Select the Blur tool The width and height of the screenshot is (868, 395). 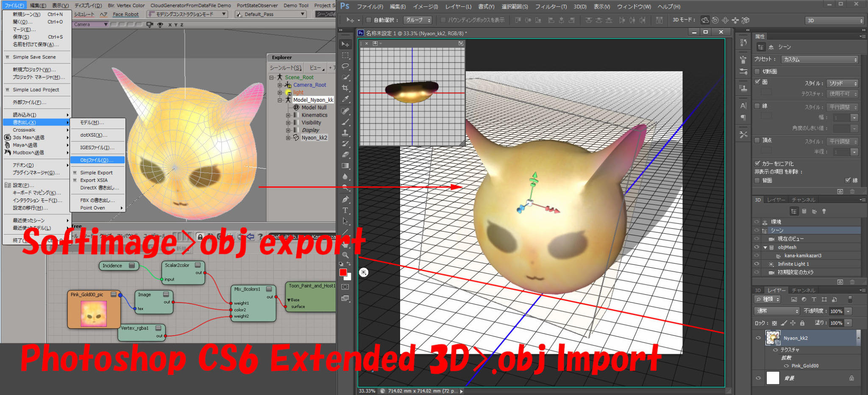click(x=345, y=177)
